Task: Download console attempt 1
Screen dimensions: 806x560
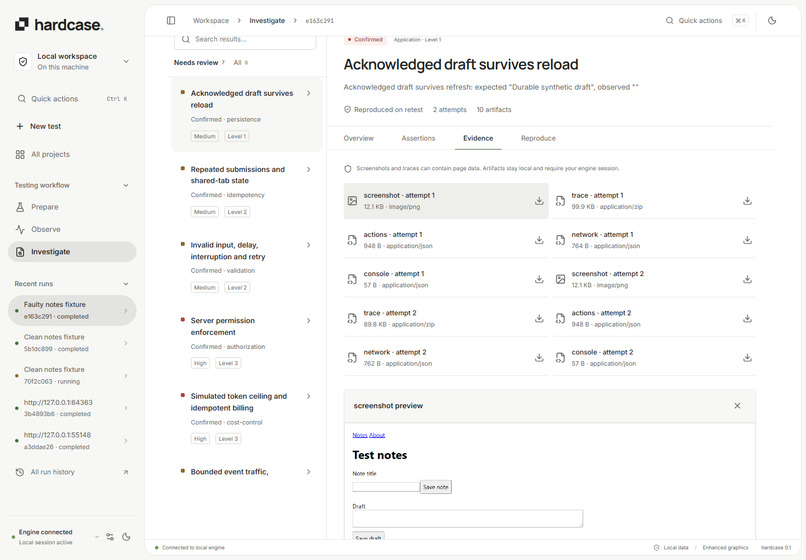Action: 539,279
